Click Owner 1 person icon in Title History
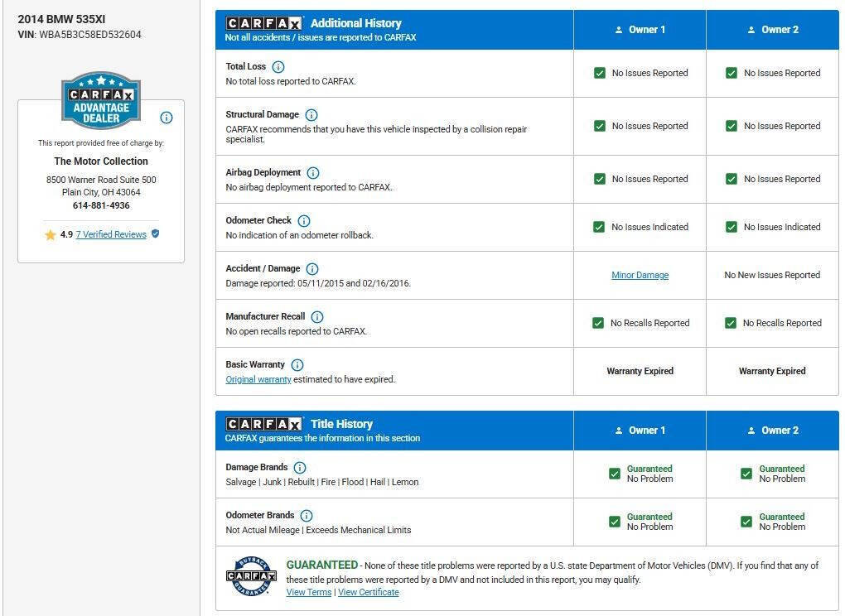The image size is (845, 616). [x=619, y=431]
